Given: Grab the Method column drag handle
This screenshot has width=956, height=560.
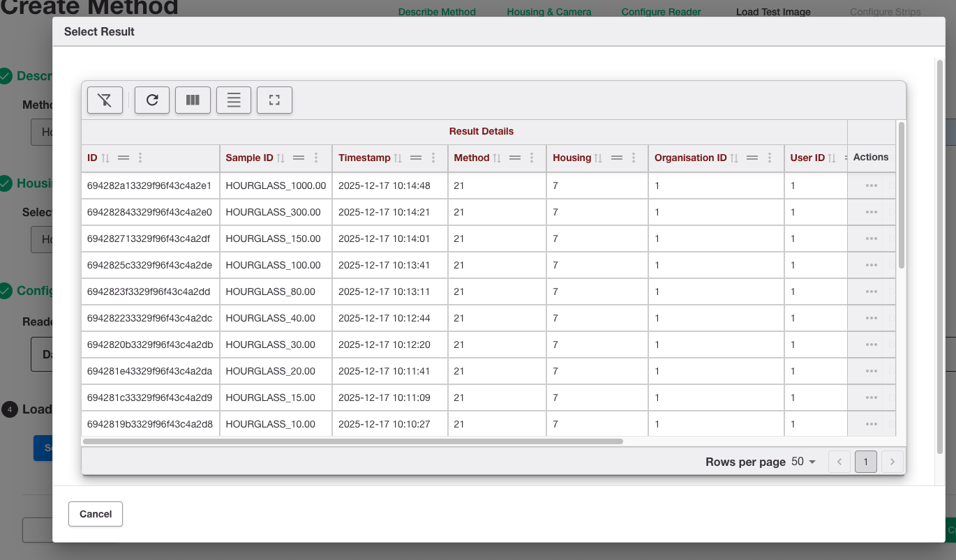Looking at the screenshot, I should point(515,158).
